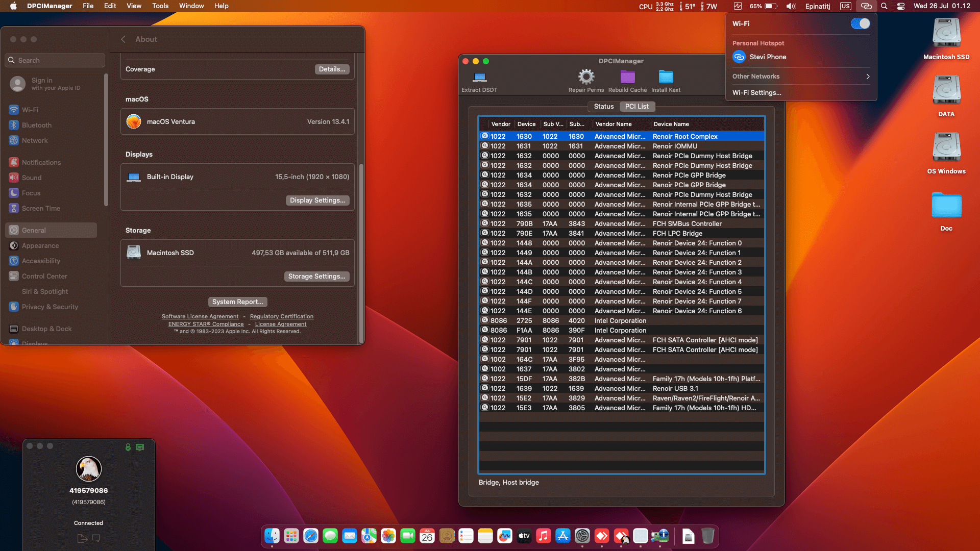Connect to Stevi Phone personal hotspot
This screenshot has height=551, width=980.
tap(768, 57)
